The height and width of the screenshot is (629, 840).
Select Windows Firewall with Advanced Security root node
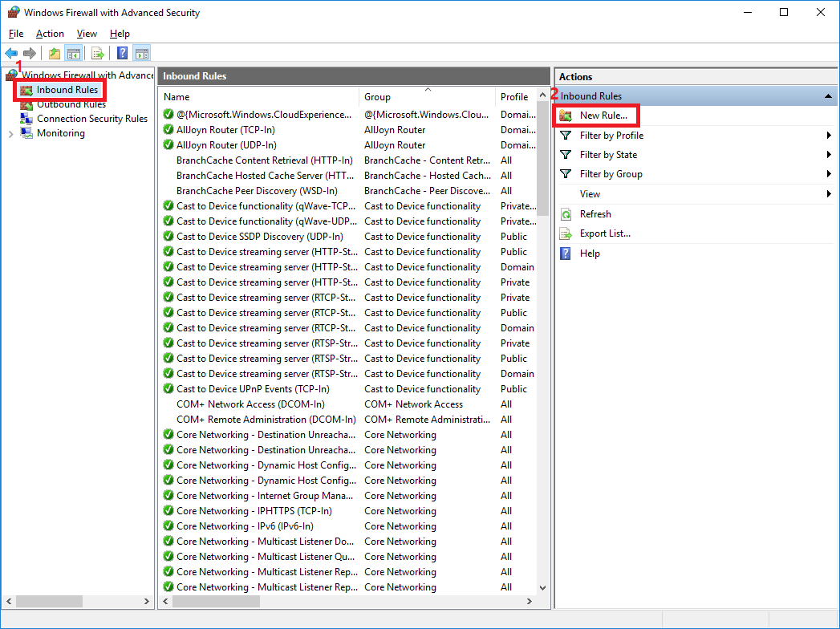point(87,75)
